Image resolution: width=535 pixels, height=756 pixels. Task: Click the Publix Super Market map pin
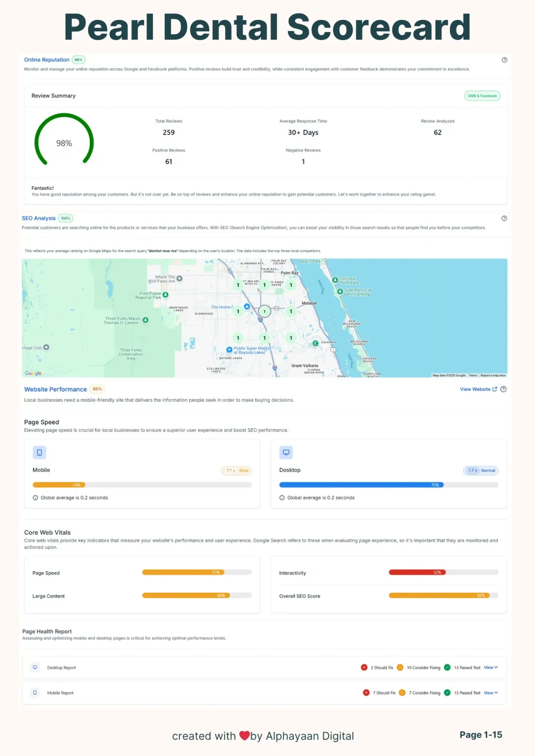[x=229, y=350]
